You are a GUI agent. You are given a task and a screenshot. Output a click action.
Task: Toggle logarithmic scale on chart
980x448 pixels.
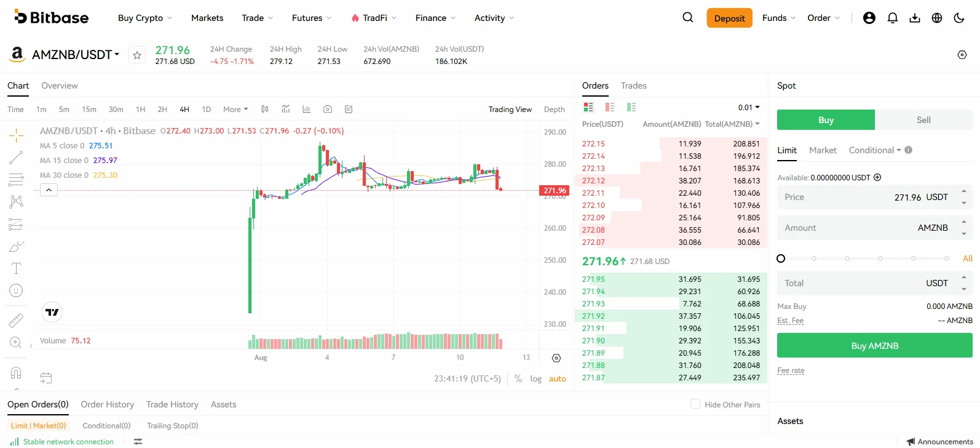[x=536, y=379]
